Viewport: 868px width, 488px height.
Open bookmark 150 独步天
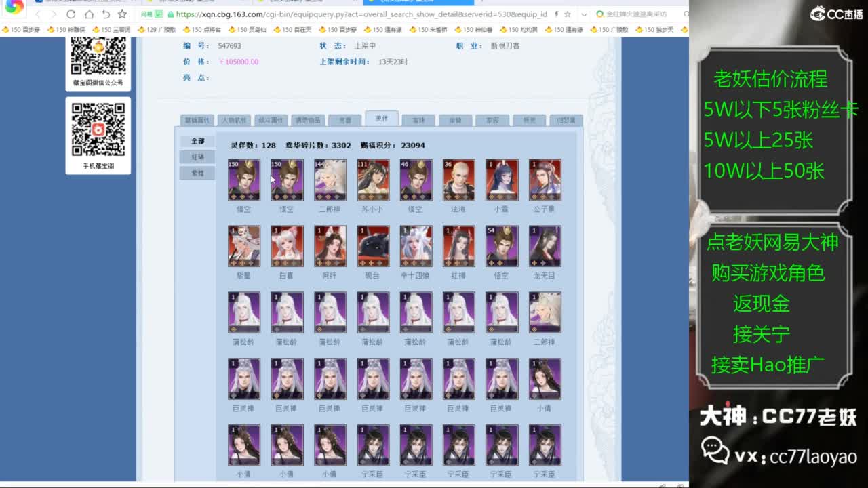(654, 30)
